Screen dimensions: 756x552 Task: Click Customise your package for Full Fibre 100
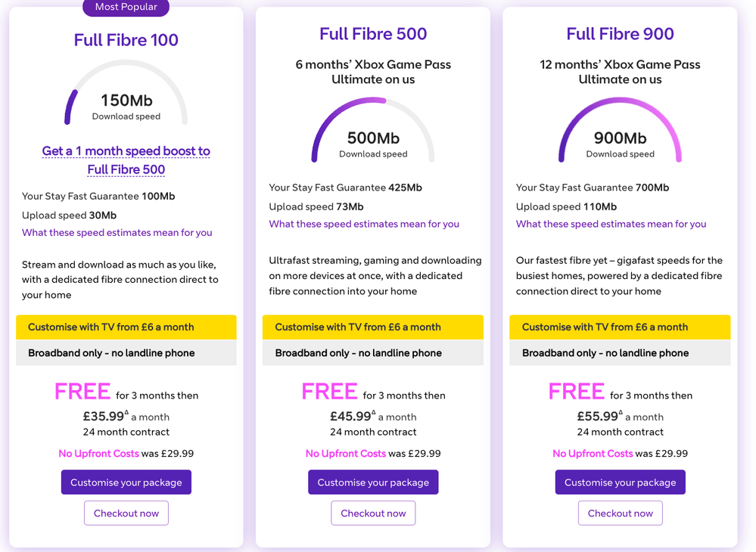[x=126, y=482]
